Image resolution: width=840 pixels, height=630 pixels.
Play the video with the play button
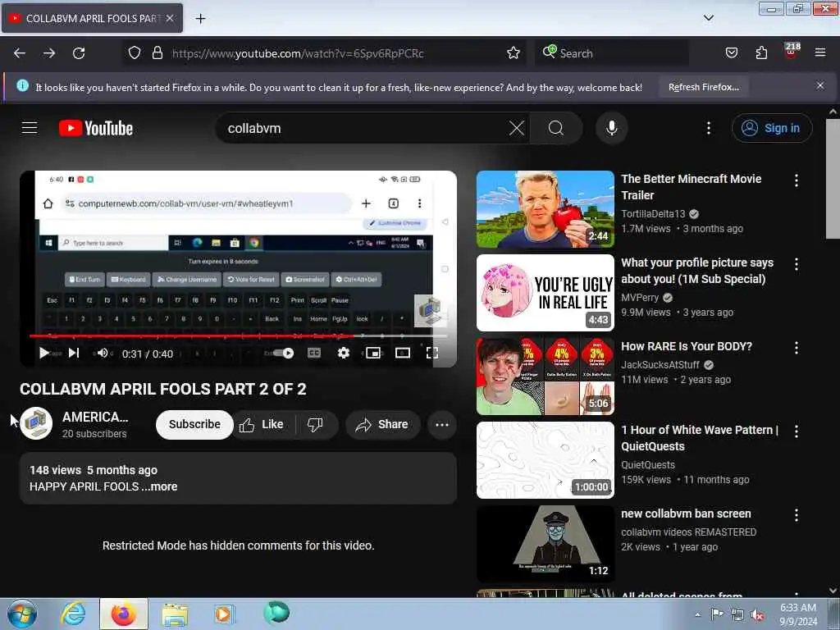44,353
